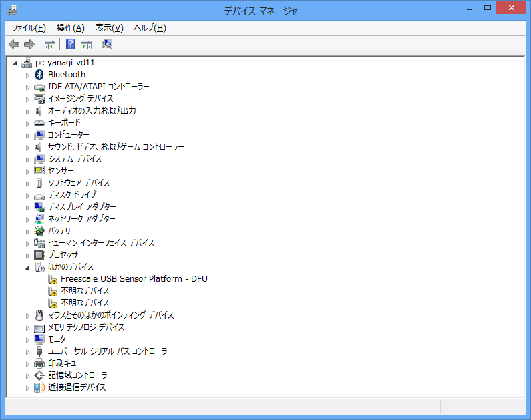Select the first 不明なデバイス entry
Image resolution: width=531 pixels, height=420 pixels.
85,291
